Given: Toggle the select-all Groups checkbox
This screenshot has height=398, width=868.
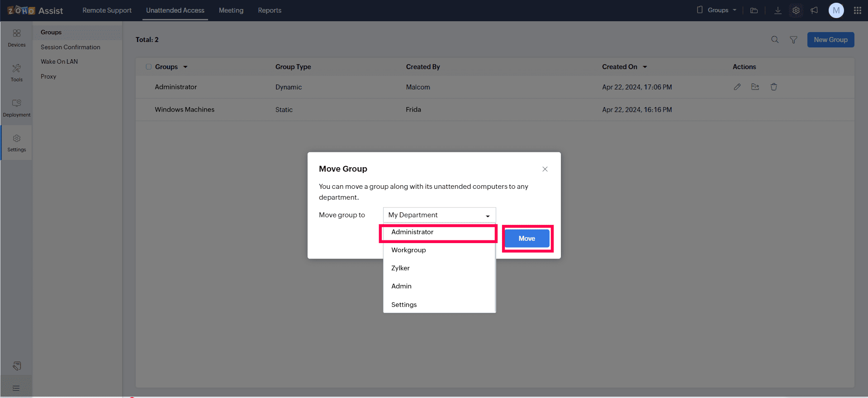Looking at the screenshot, I should click(148, 67).
